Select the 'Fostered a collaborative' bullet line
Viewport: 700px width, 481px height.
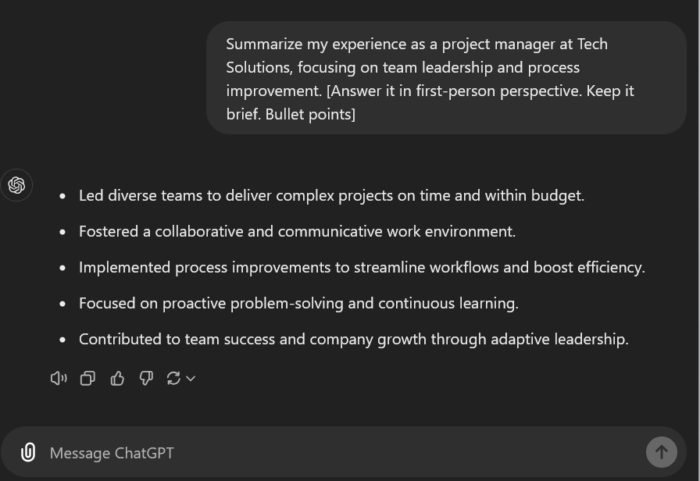click(x=297, y=231)
